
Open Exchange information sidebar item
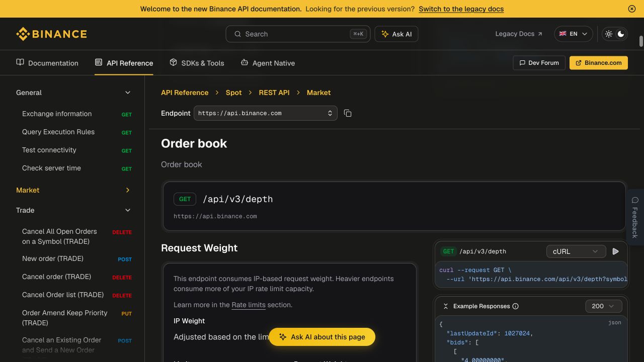pyautogui.click(x=77, y=114)
